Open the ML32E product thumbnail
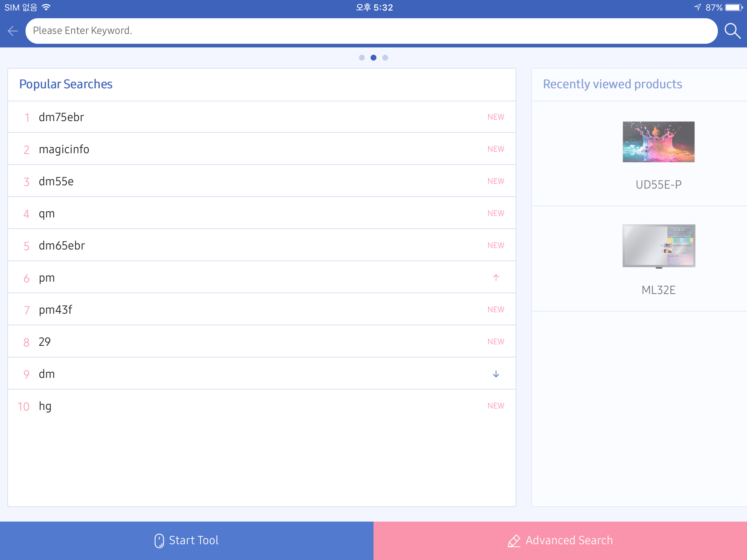747x560 pixels. (x=658, y=246)
